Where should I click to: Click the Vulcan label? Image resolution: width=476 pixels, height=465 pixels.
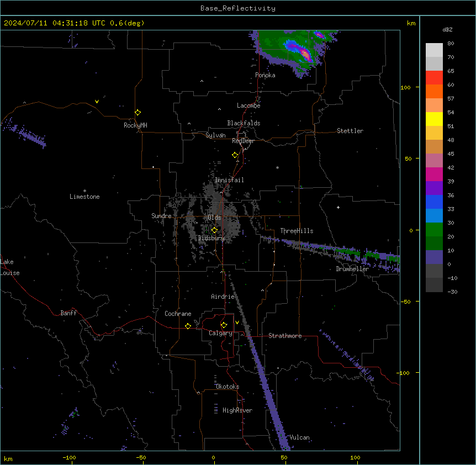click(299, 437)
